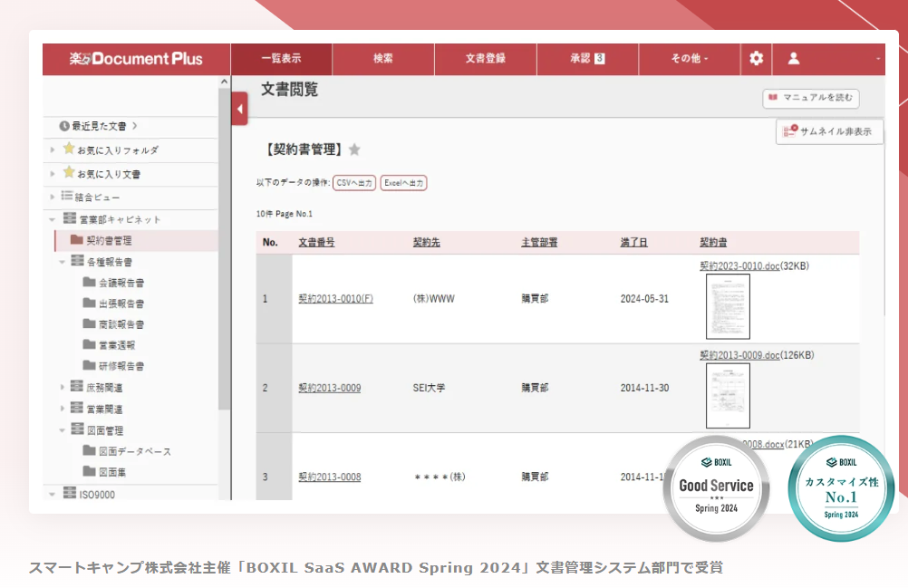
Task: Collapse the left sidebar panel arrow
Action: 240,109
